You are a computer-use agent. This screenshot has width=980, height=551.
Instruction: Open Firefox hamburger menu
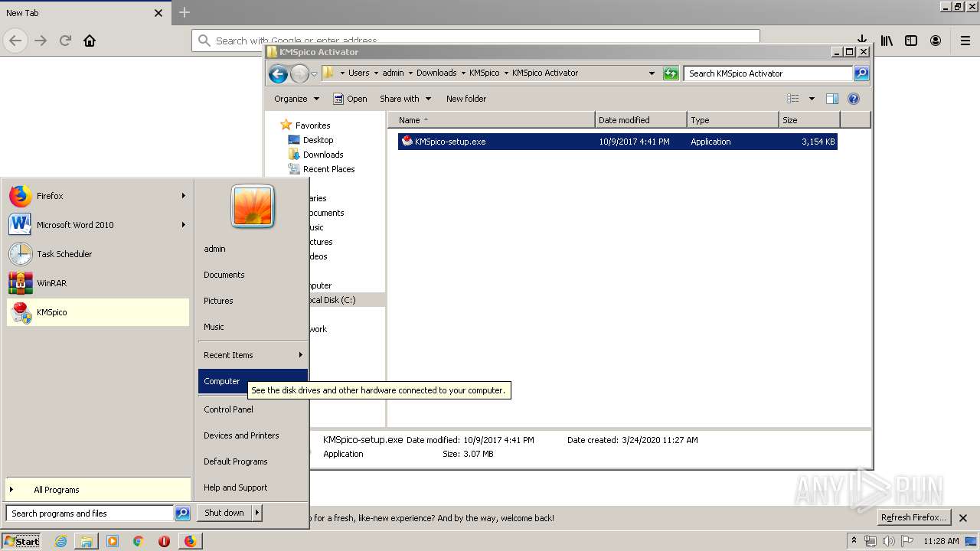[965, 41]
